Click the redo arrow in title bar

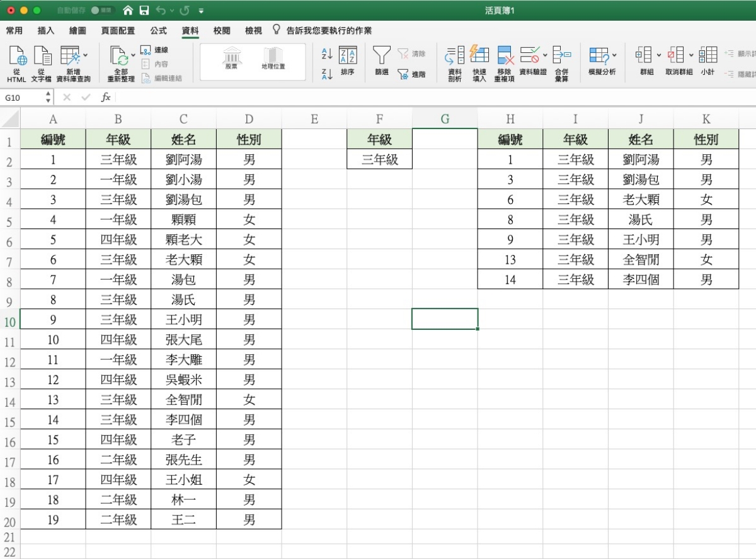point(185,11)
